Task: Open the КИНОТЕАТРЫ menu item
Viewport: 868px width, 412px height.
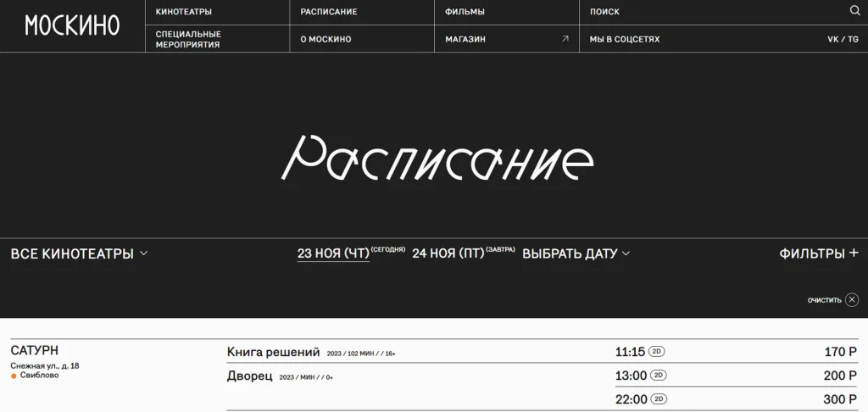Action: [x=183, y=12]
